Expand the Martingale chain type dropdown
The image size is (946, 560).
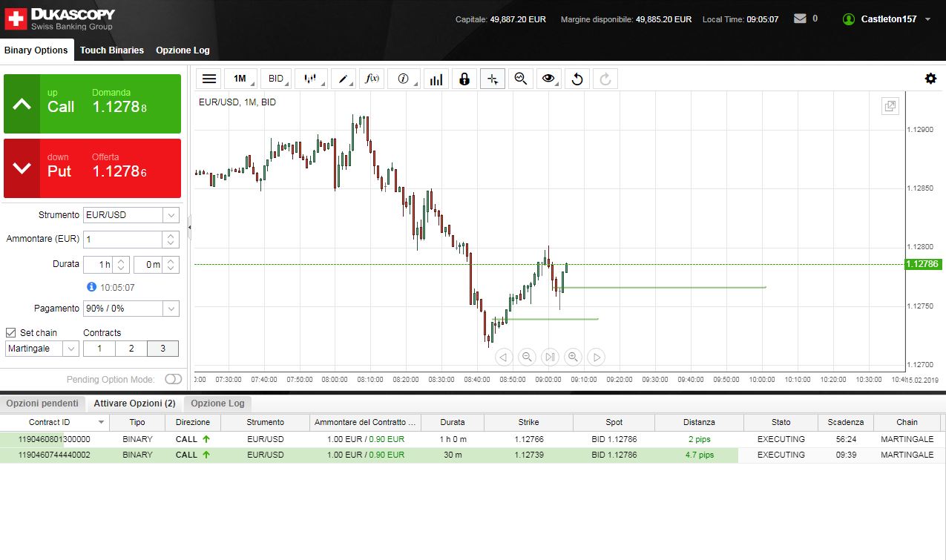42,349
